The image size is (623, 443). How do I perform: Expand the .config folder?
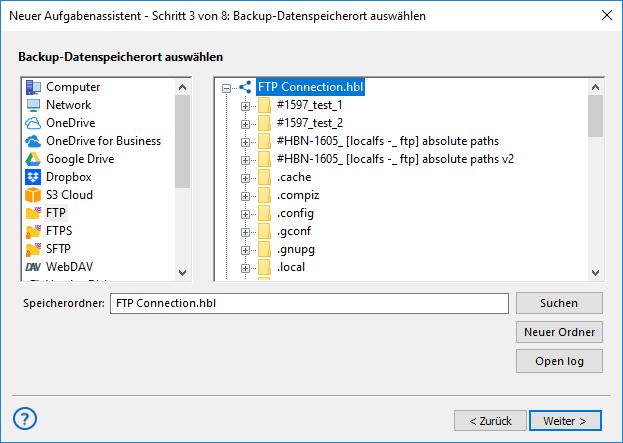(245, 215)
